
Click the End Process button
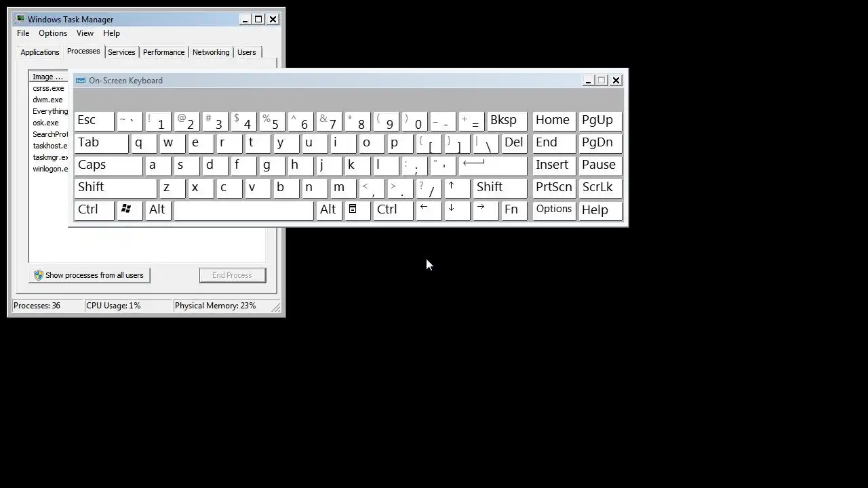coord(232,275)
